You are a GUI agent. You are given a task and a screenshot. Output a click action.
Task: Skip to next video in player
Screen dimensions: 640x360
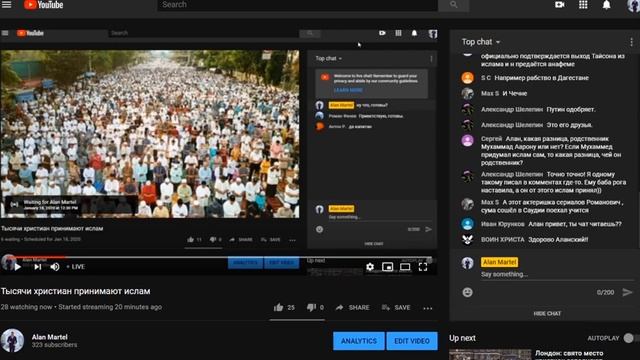pyautogui.click(x=38, y=267)
